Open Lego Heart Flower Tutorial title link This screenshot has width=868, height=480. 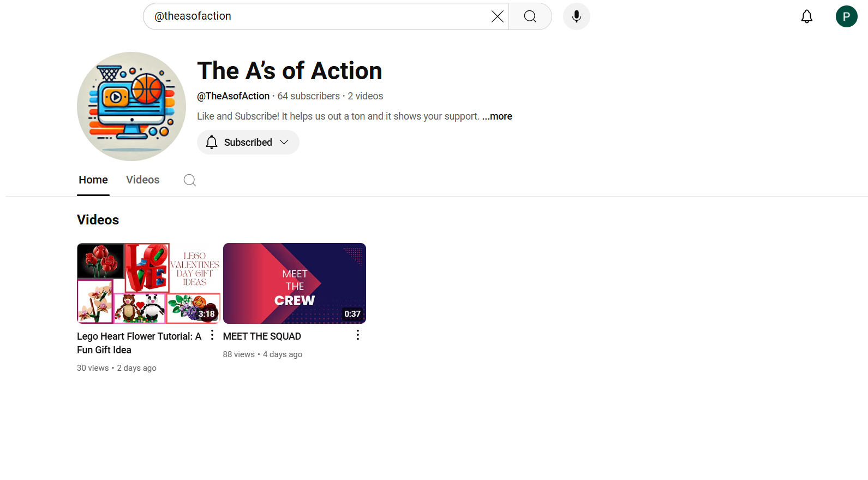click(139, 343)
